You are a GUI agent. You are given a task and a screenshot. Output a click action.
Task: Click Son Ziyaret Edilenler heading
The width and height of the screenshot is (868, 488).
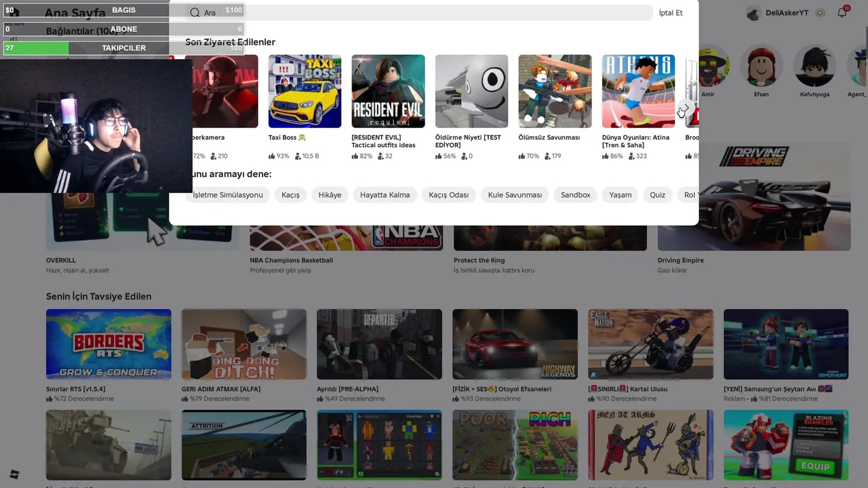[231, 42]
